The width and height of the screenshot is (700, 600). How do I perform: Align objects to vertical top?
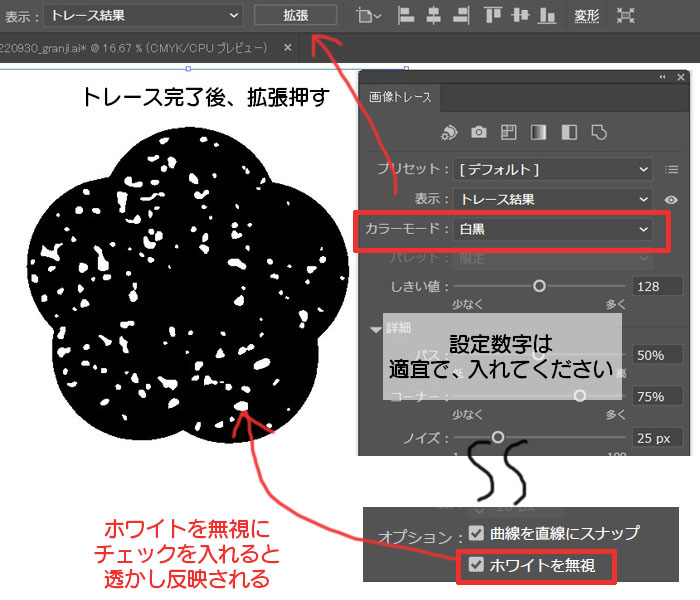[492, 16]
